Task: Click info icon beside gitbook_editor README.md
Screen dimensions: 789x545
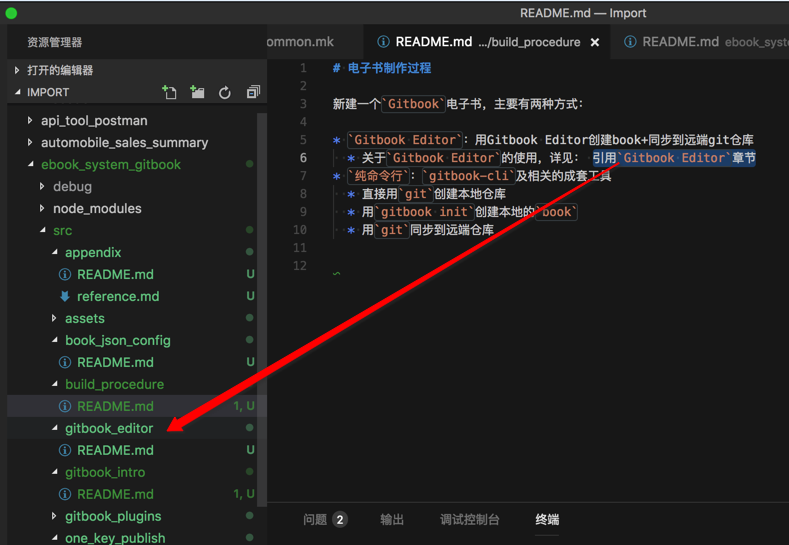Action: 65,450
